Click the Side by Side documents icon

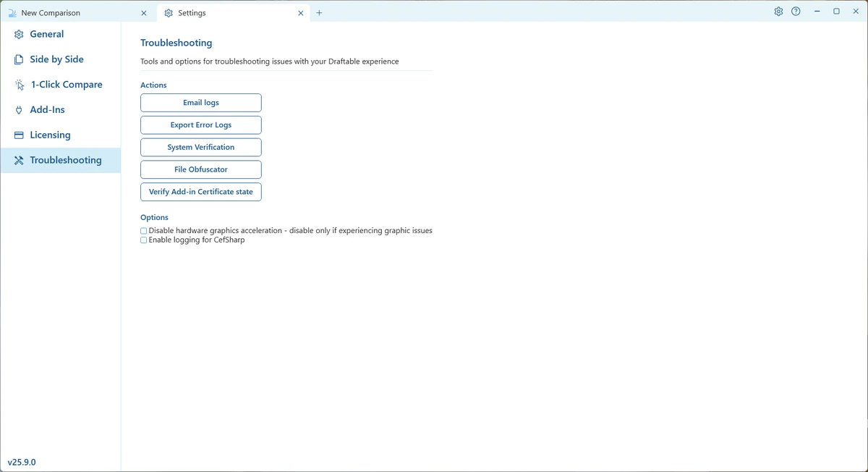pyautogui.click(x=20, y=60)
